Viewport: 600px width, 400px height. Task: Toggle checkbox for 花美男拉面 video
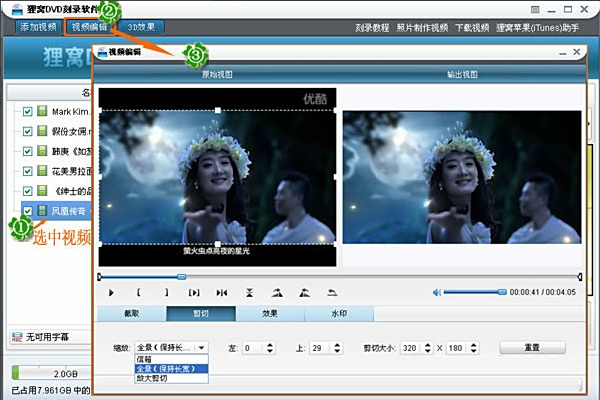[x=27, y=171]
